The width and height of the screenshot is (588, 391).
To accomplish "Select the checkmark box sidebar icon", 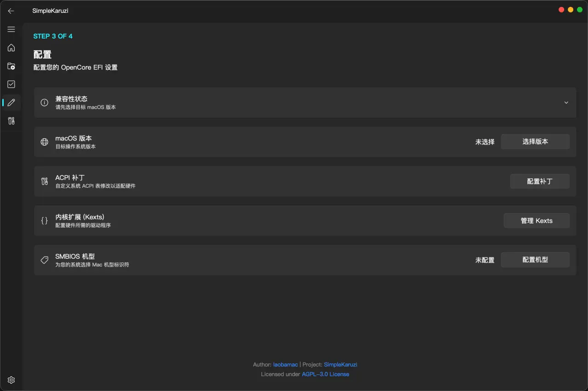I will [x=11, y=84].
